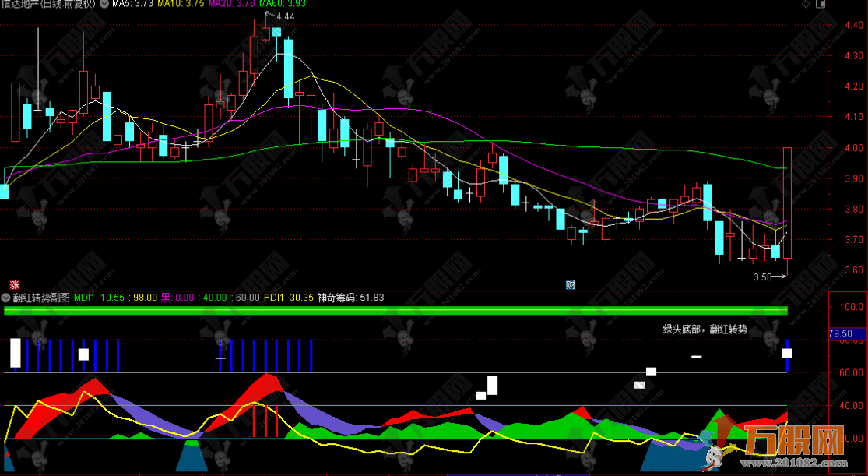
Task: Click the 3.58 low price annotation
Action: pyautogui.click(x=764, y=277)
